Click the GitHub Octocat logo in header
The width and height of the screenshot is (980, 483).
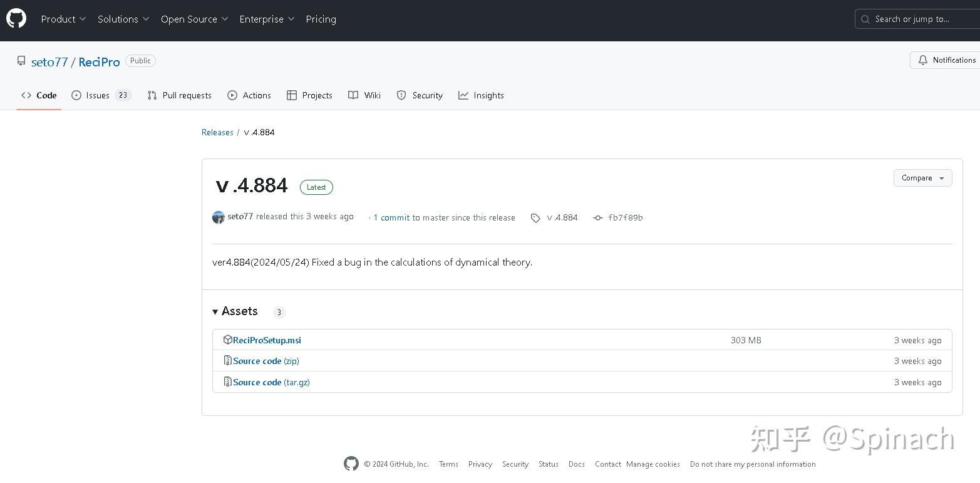16,19
